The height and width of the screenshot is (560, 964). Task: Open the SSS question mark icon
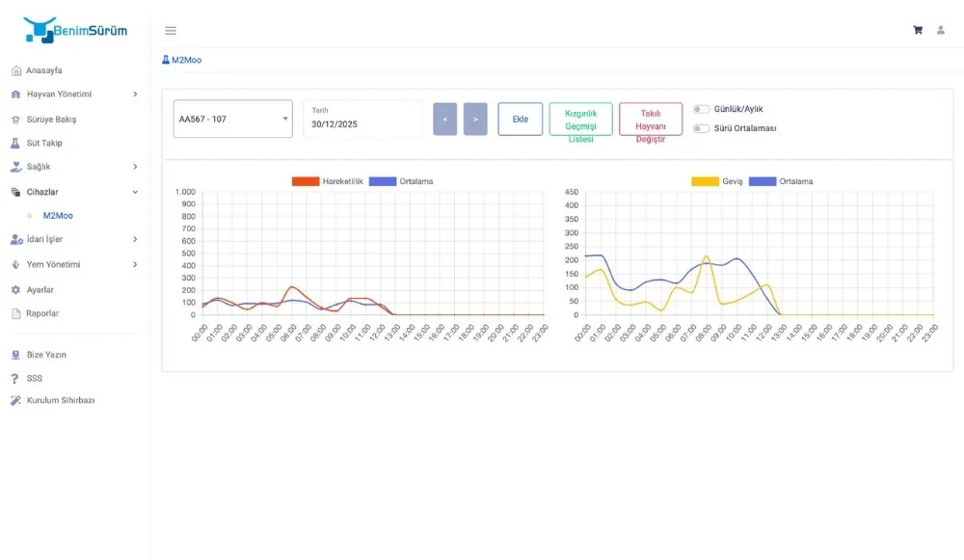14,377
